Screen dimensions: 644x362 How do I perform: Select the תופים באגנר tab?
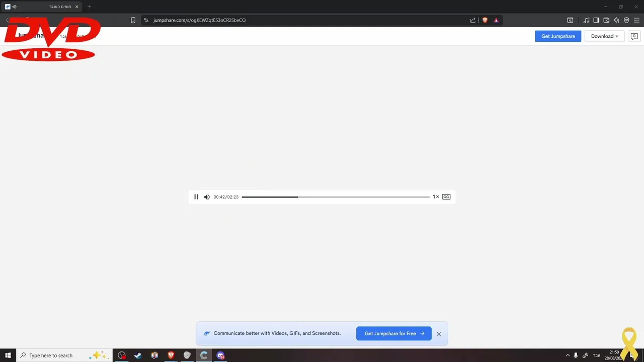42,7
